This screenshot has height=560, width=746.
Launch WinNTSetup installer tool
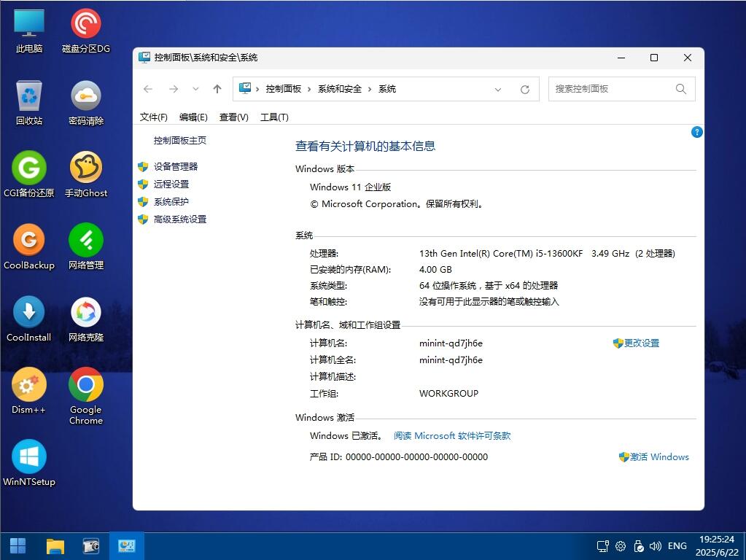tap(28, 456)
